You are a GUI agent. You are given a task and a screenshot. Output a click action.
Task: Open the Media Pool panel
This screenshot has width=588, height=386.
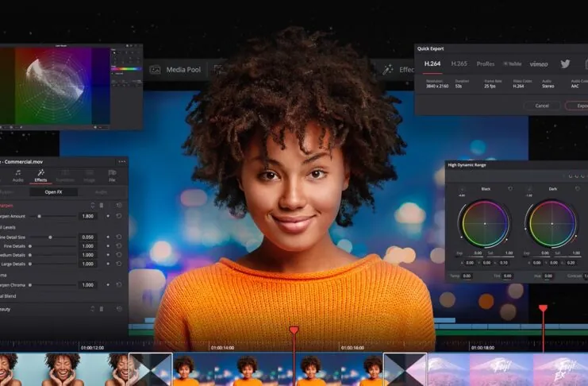pyautogui.click(x=175, y=69)
